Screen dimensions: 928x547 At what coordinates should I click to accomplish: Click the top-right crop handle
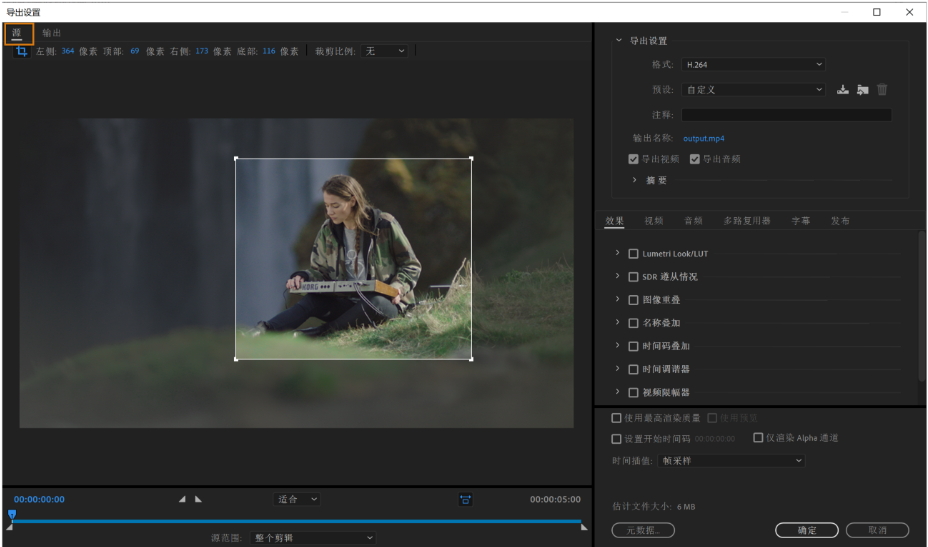[x=471, y=159]
